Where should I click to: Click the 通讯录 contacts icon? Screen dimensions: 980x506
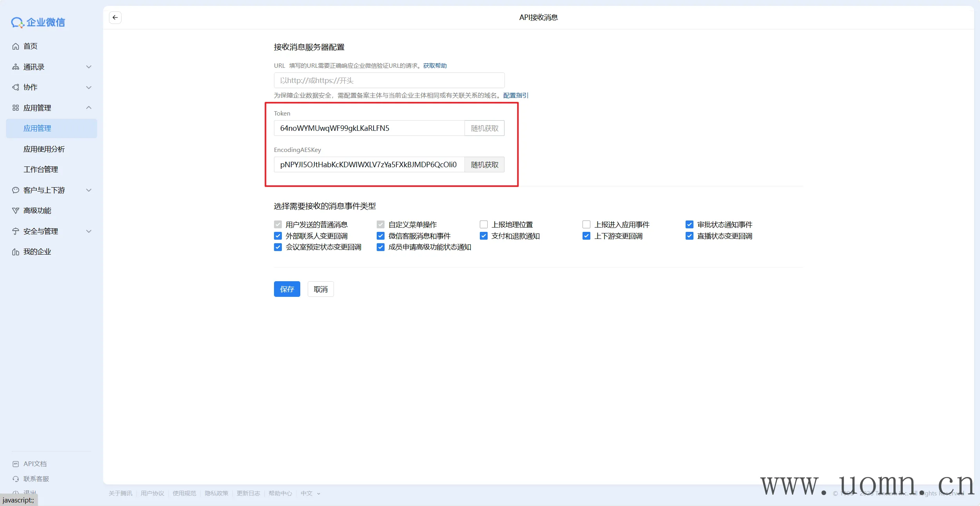click(x=16, y=67)
